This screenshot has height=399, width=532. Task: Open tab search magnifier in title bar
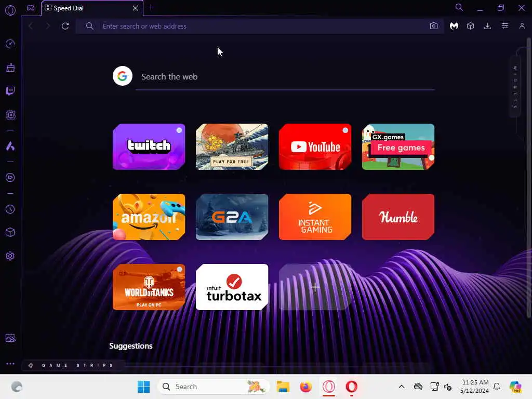(x=459, y=7)
